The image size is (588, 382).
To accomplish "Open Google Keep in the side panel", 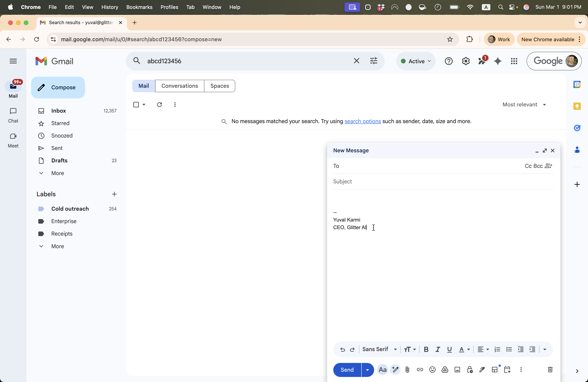I will 577,106.
